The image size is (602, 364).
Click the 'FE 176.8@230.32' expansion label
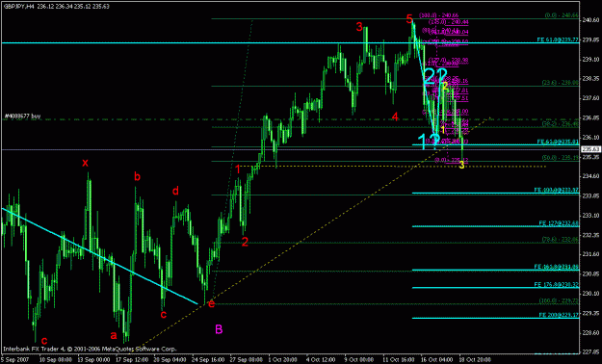(x=557, y=284)
